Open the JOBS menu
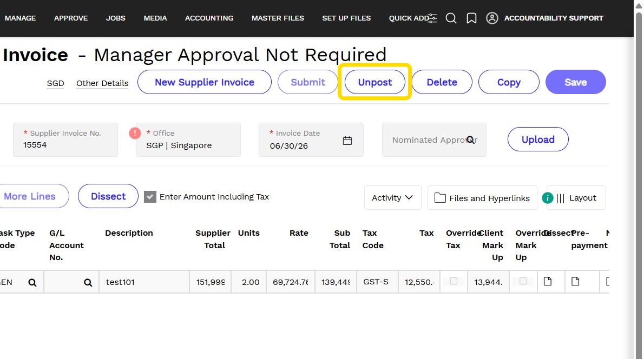 point(115,18)
